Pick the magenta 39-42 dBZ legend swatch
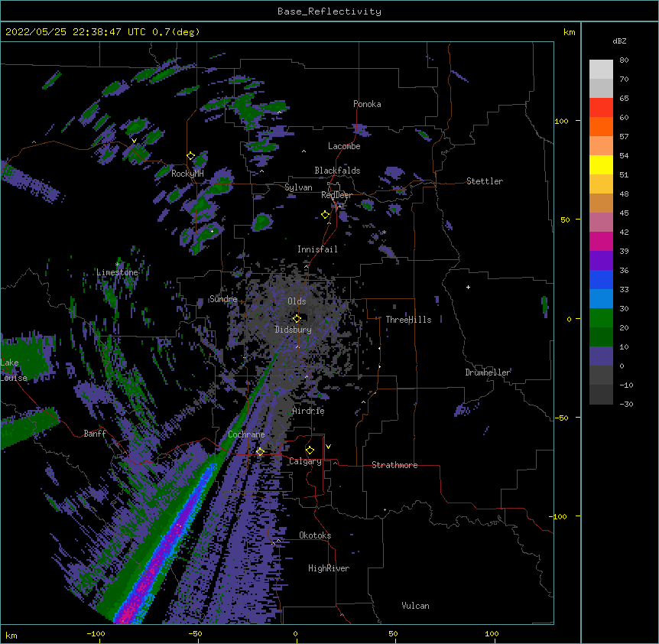The height and width of the screenshot is (644, 659). click(x=601, y=241)
